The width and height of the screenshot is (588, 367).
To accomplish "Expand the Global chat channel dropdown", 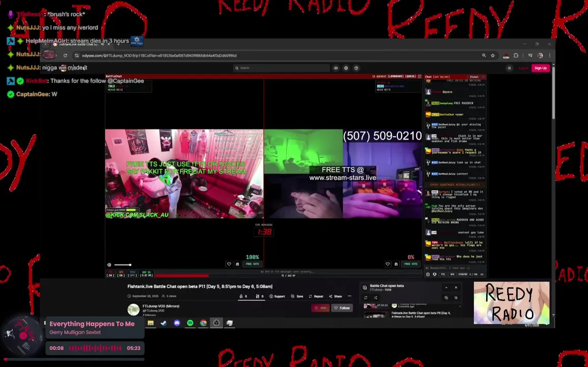I will coord(477,76).
